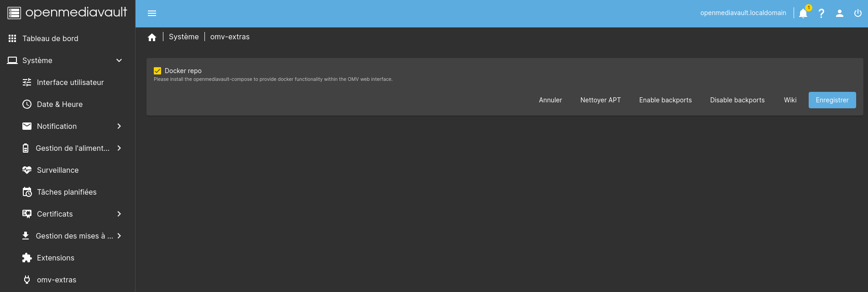Expand the Gestion de l'aliment... chevron
Viewport: 868px width, 292px height.
(119, 148)
